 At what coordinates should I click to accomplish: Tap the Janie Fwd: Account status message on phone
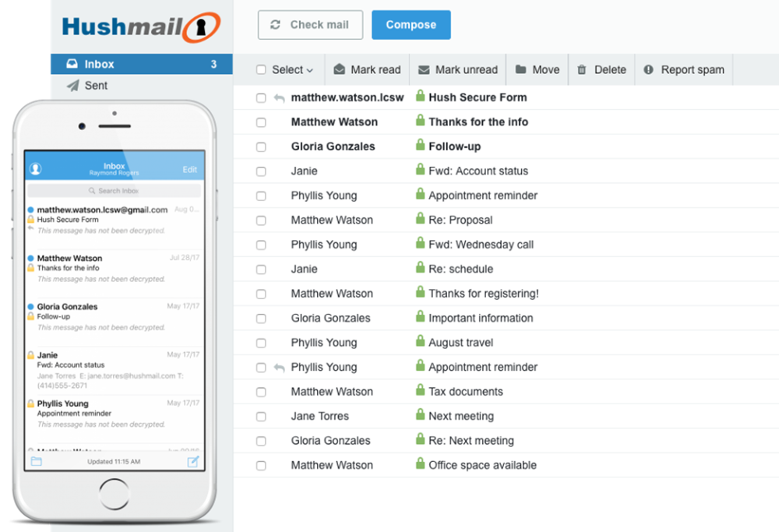tap(115, 370)
